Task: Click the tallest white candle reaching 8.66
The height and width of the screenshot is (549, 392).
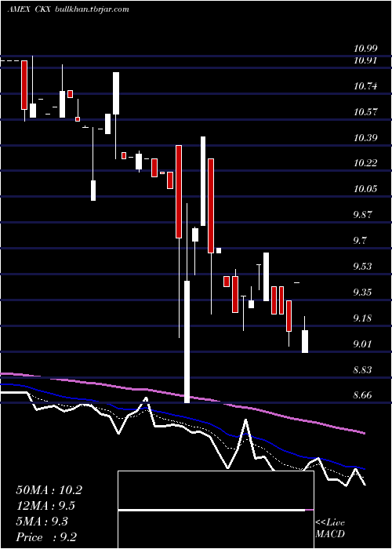Action: [x=187, y=342]
